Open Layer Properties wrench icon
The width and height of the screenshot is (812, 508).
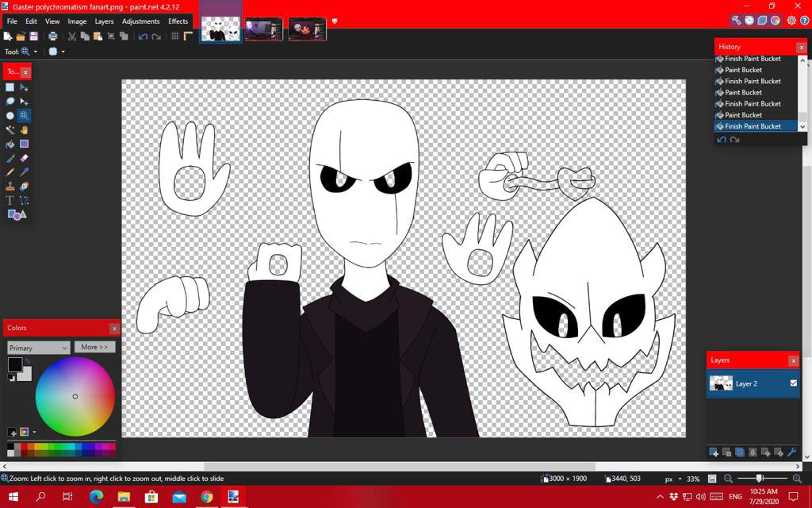click(791, 452)
